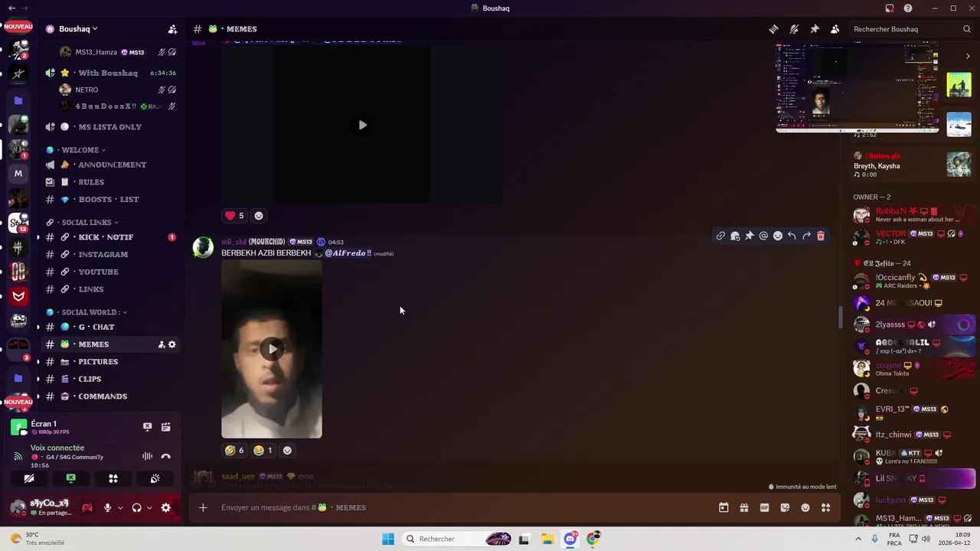Open the emoji picker in message bar

click(805, 507)
